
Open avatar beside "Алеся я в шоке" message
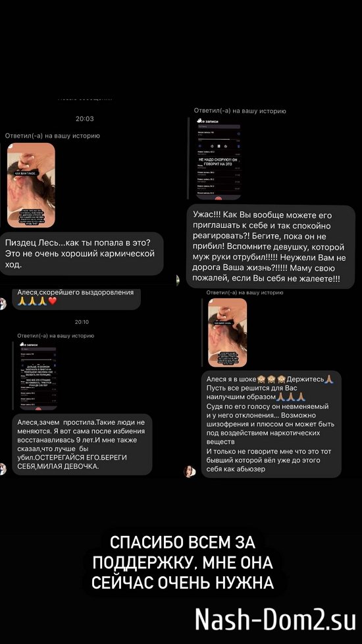189,471
